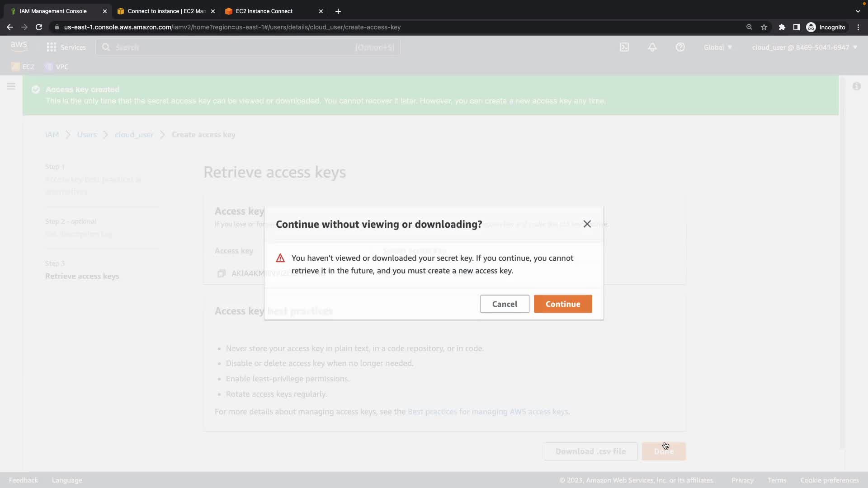Expand the Global region dropdown
868x488 pixels.
click(717, 47)
